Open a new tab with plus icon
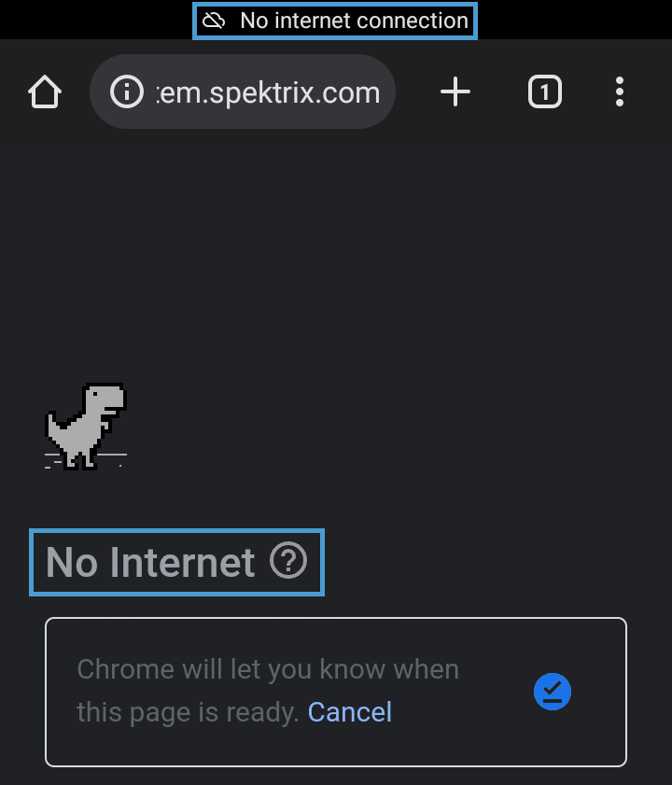 click(x=455, y=92)
